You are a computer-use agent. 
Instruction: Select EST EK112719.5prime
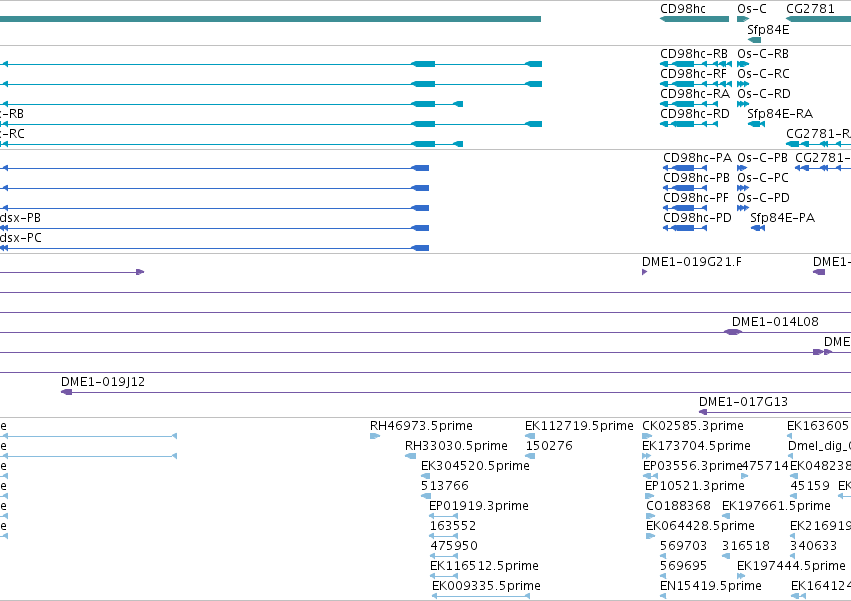(x=530, y=436)
